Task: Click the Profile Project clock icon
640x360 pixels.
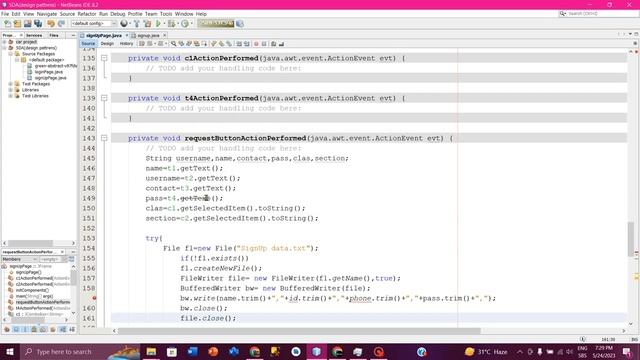Action: 185,24
